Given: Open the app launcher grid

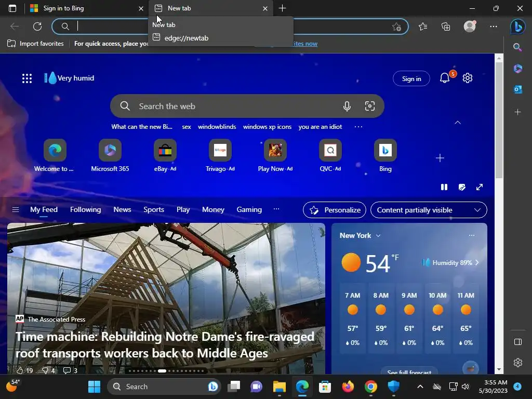Looking at the screenshot, I should [x=27, y=78].
